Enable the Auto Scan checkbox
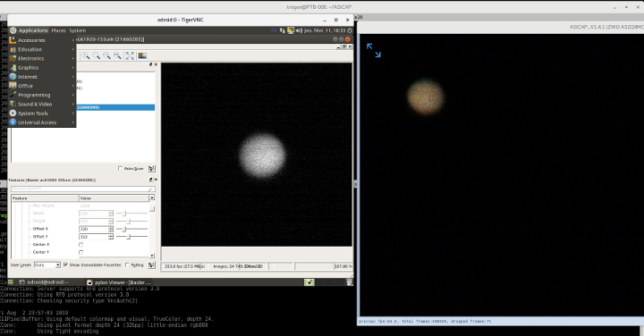 [121, 168]
